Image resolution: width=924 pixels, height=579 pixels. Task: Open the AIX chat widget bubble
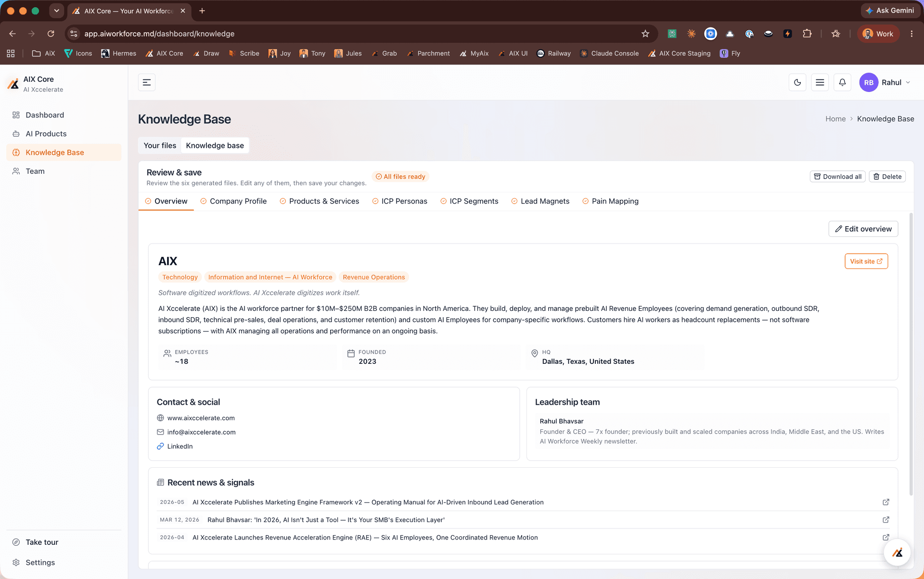coord(897,553)
